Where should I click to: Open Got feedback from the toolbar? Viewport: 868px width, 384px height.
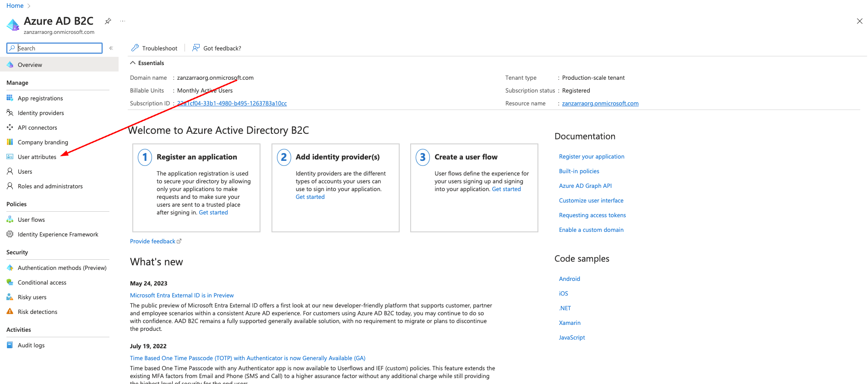click(217, 48)
